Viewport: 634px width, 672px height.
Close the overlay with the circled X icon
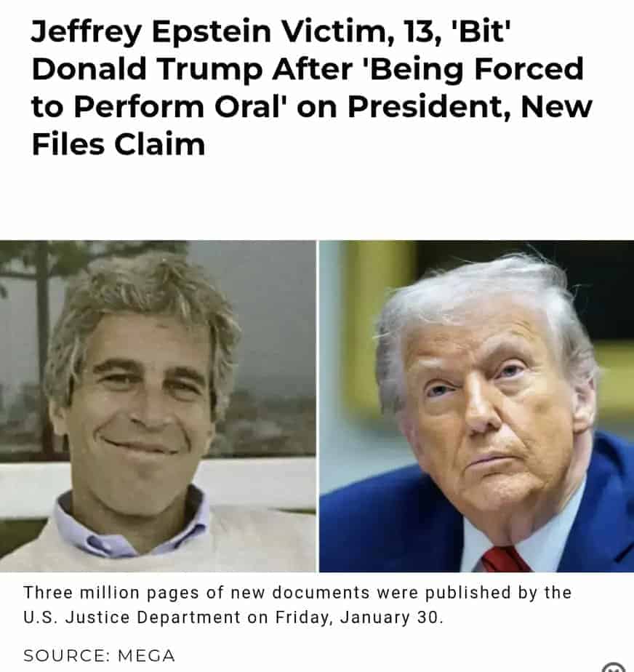614,667
